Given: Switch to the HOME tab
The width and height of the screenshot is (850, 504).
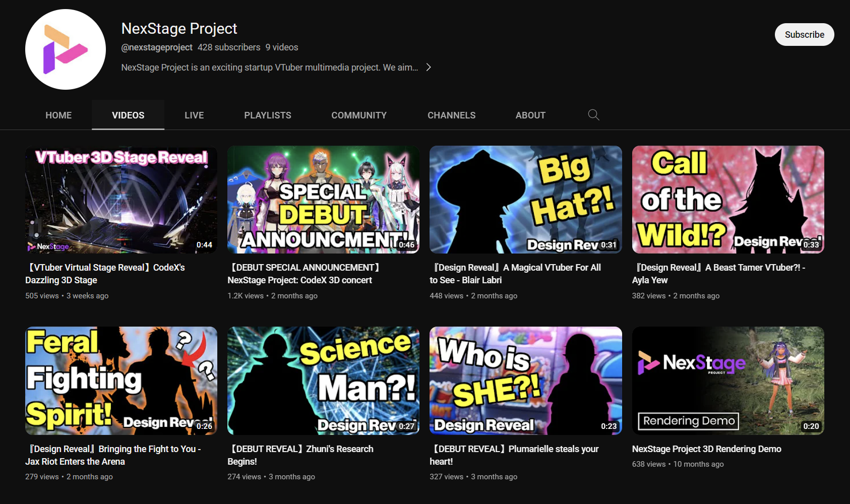Looking at the screenshot, I should (58, 115).
